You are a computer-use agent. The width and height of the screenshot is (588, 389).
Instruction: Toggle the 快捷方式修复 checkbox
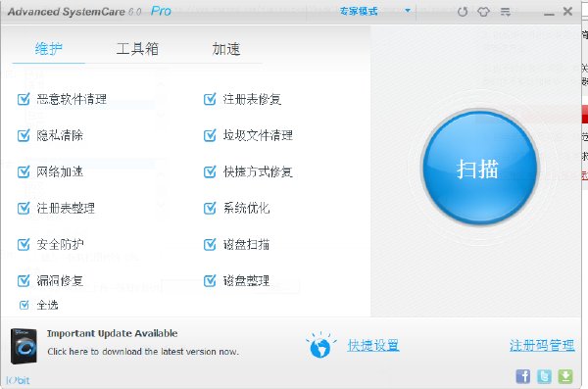tap(210, 171)
